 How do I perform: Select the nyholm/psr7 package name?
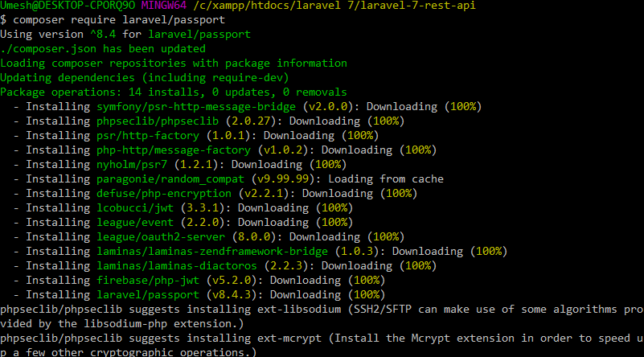[132, 165]
